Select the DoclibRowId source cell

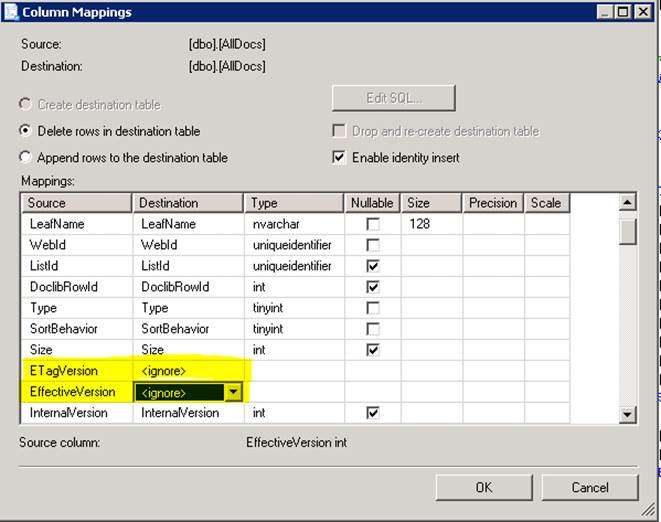click(x=77, y=287)
